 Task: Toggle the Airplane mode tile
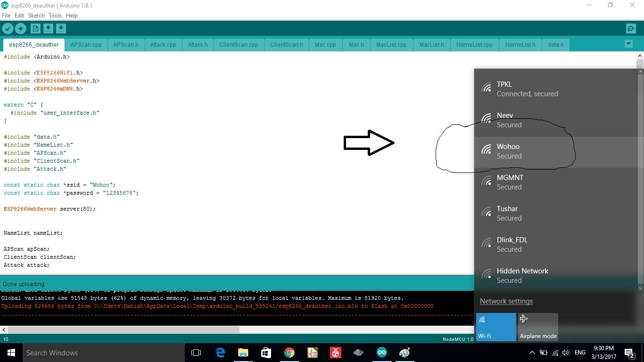coord(538,327)
